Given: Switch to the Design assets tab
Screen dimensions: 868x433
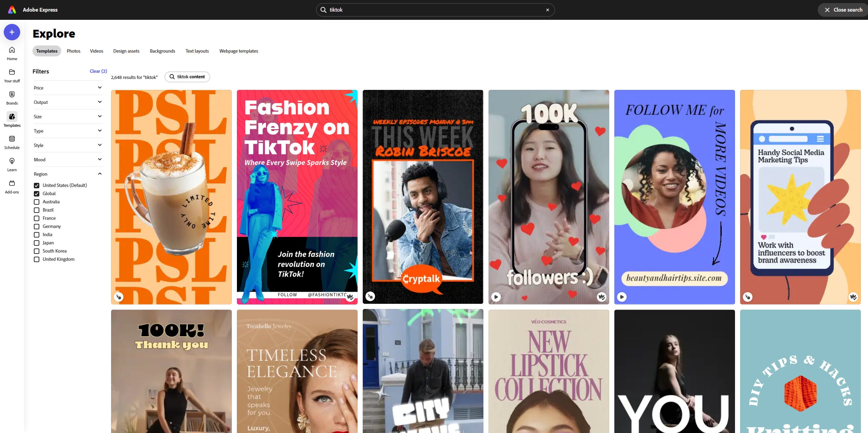Looking at the screenshot, I should pos(126,51).
